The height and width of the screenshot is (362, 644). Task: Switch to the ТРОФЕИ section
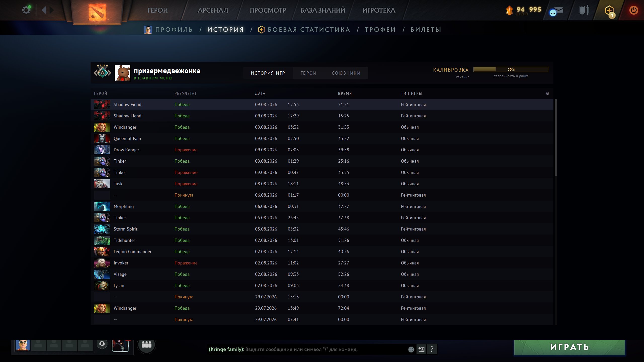click(380, 30)
